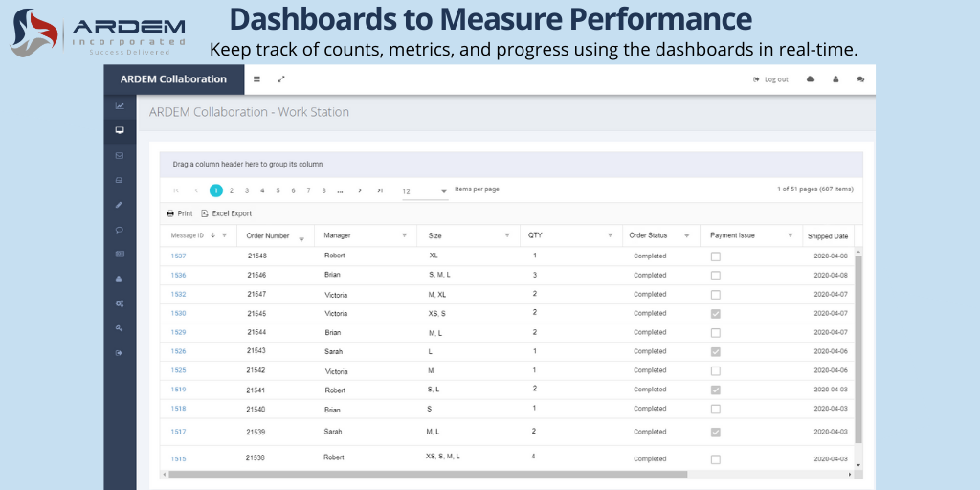Screen dimensions: 980x490
Task: Click the user profile icon in sidebar
Action: click(x=120, y=279)
